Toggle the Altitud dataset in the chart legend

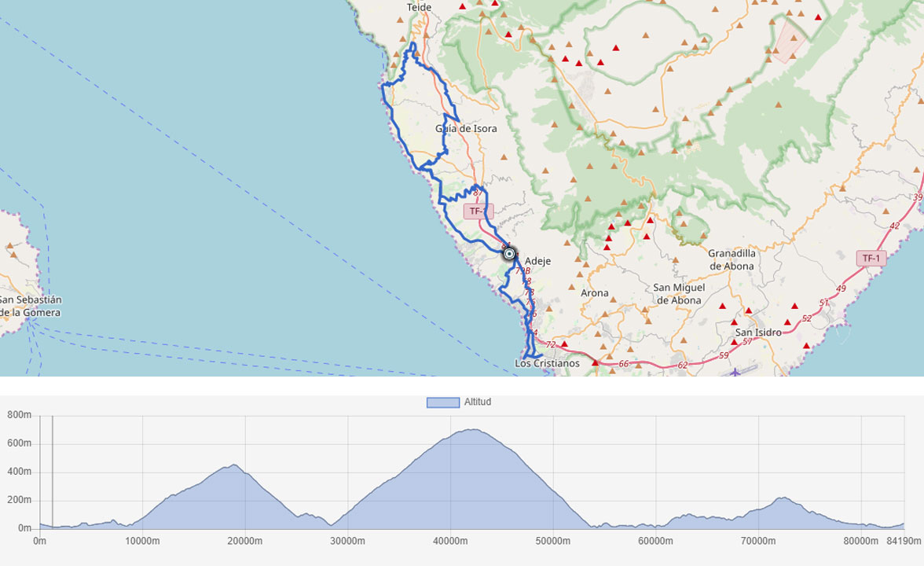(477, 402)
